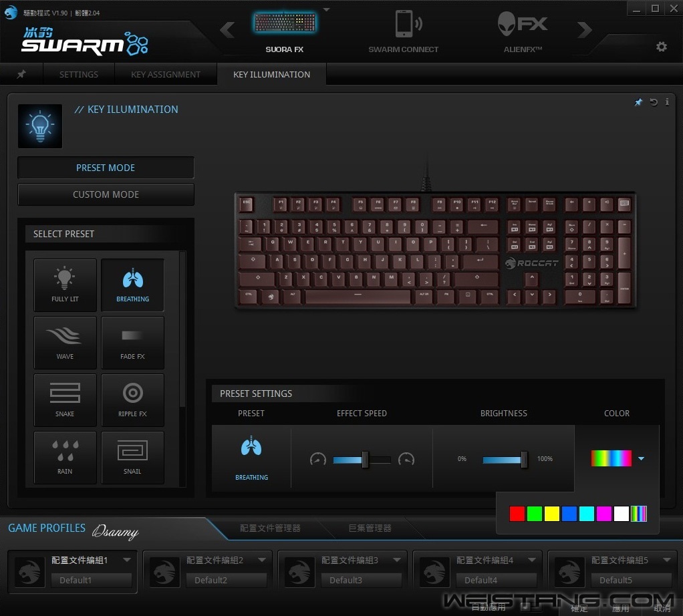The width and height of the screenshot is (683, 616).
Task: Click the light bulb Key Illumination icon
Action: tap(40, 126)
